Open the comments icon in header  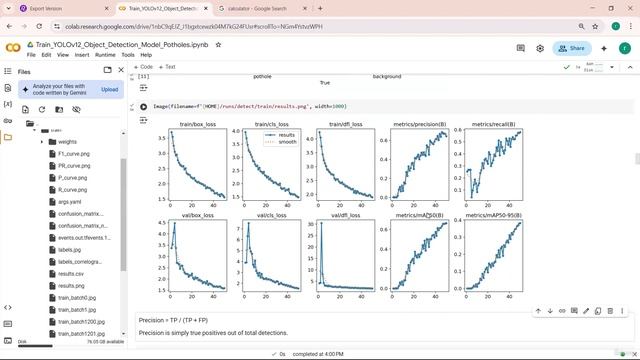[x=520, y=48]
